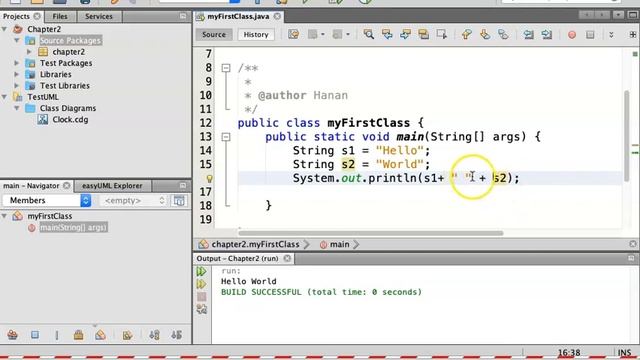Screen dimensions: 640x360
Task: Click Navigator Javadoc window icon
Action: [x=179, y=200]
